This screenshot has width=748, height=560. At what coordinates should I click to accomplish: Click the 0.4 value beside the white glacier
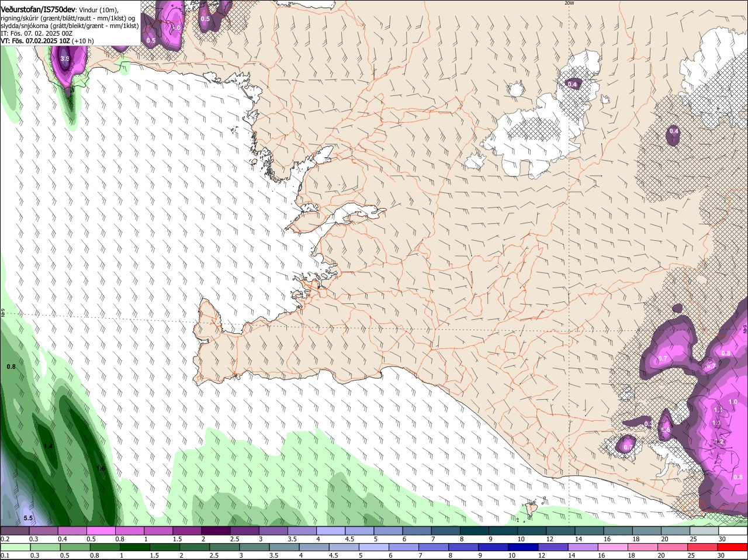coord(573,85)
